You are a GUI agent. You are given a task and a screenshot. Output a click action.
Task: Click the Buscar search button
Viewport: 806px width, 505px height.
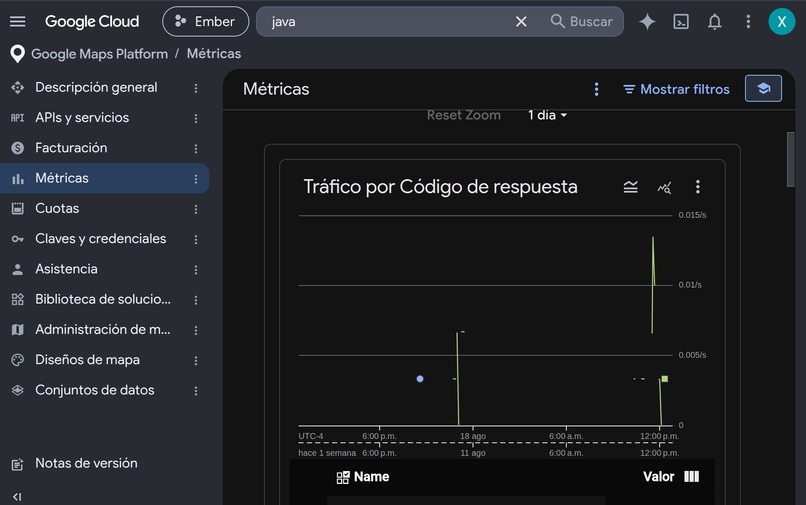point(581,22)
